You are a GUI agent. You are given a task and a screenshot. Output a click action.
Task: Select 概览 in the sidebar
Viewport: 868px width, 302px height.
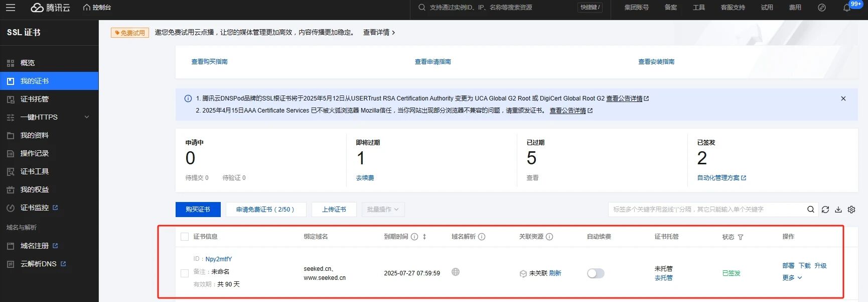[x=49, y=63]
